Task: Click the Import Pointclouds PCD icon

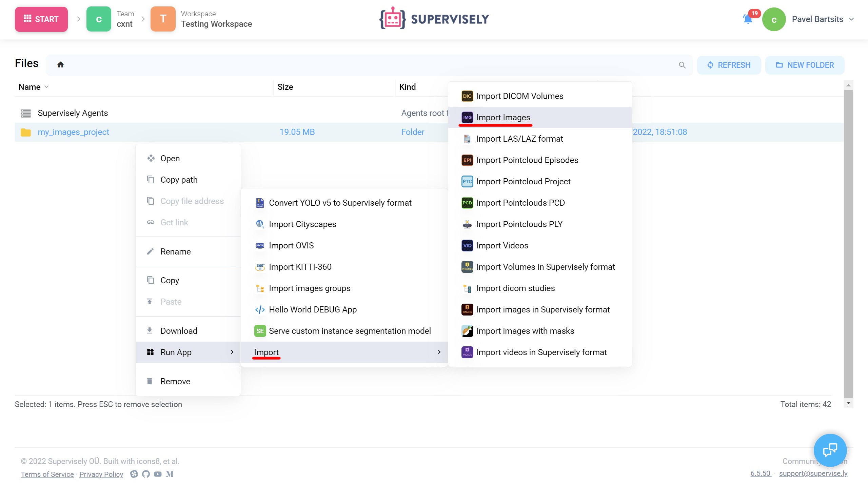Action: tap(467, 203)
